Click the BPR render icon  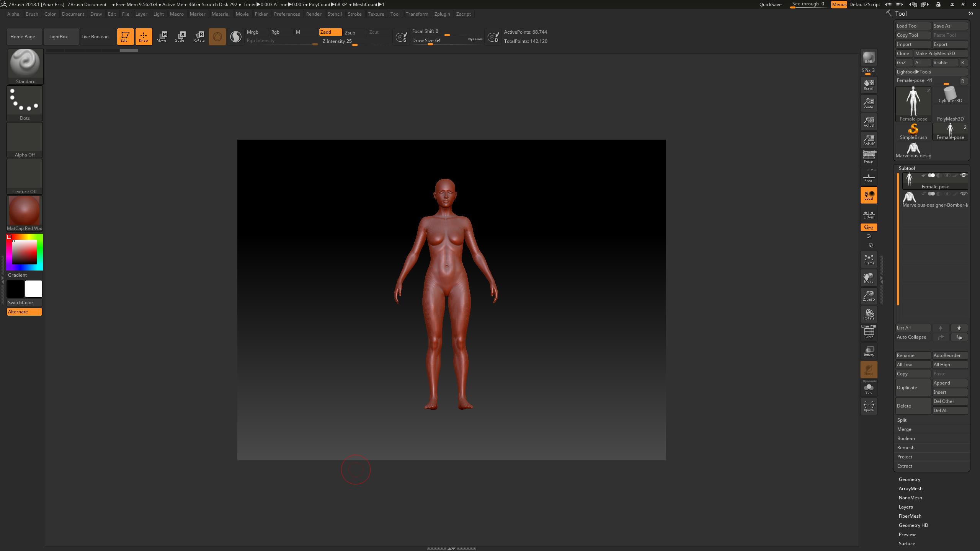869,58
